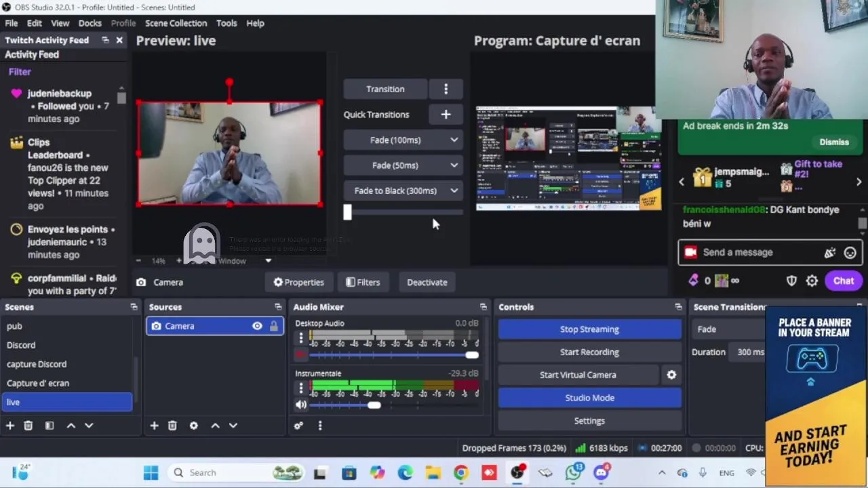The height and width of the screenshot is (488, 868).
Task: Delete the selected source with the trash icon
Action: click(x=172, y=426)
